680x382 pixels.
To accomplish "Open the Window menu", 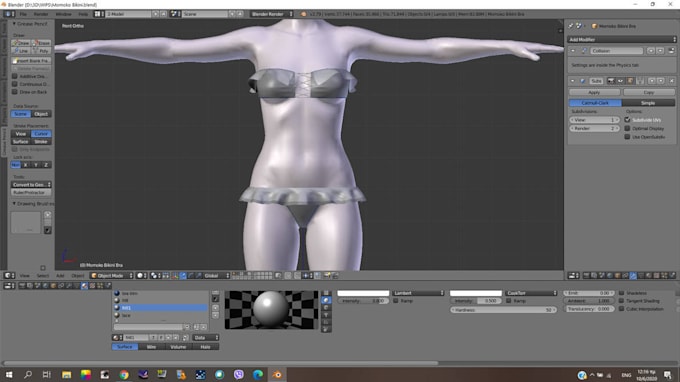I will [x=63, y=14].
